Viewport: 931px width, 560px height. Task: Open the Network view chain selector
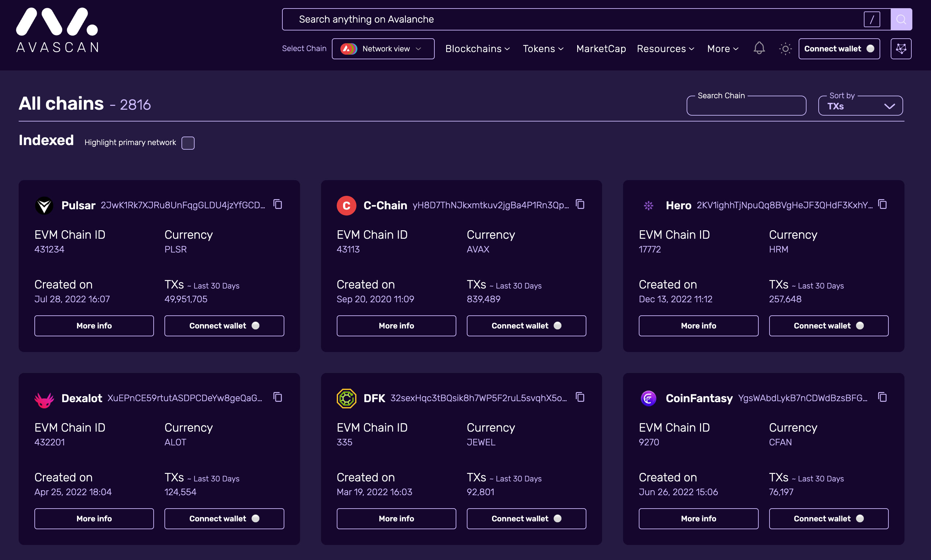pos(383,49)
